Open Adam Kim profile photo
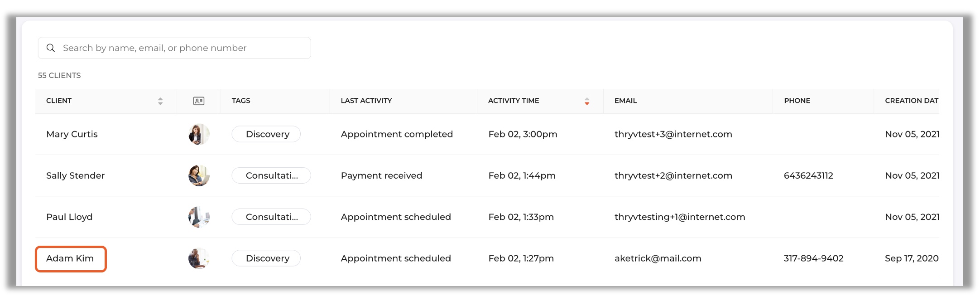980x301 pixels. pyautogui.click(x=199, y=258)
